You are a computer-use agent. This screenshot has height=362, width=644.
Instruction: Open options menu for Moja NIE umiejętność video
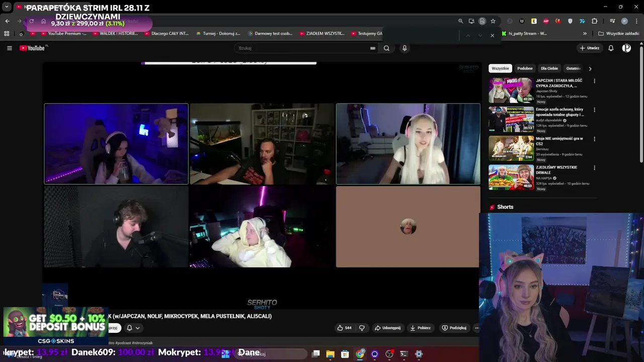[594, 139]
